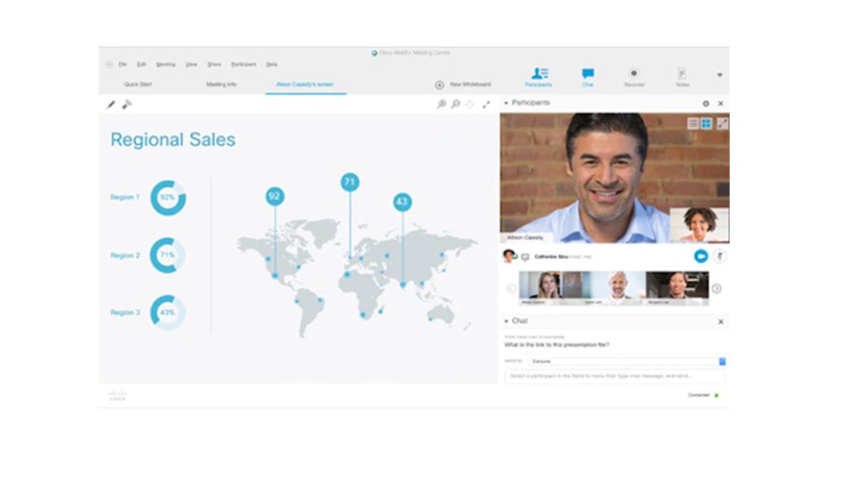This screenshot has width=868, height=488.
Task: Click the round icon left of File menu
Action: click(109, 64)
